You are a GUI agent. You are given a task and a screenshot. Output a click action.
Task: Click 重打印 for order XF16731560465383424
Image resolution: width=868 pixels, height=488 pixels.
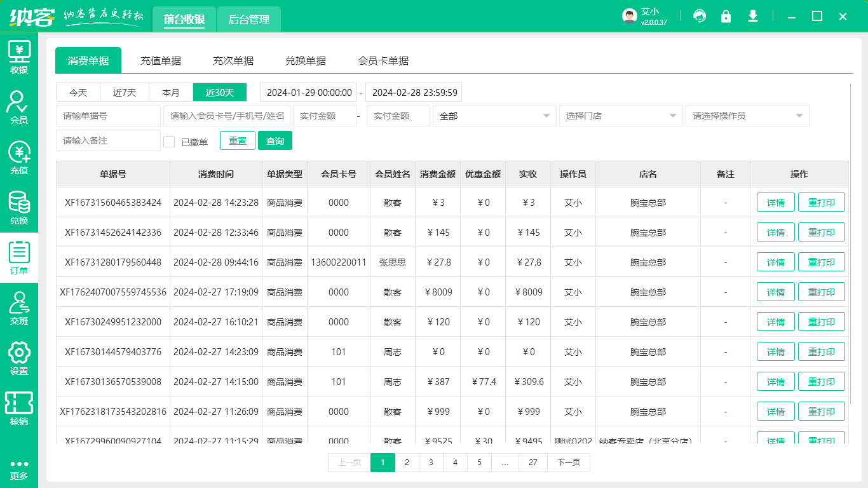pos(822,203)
